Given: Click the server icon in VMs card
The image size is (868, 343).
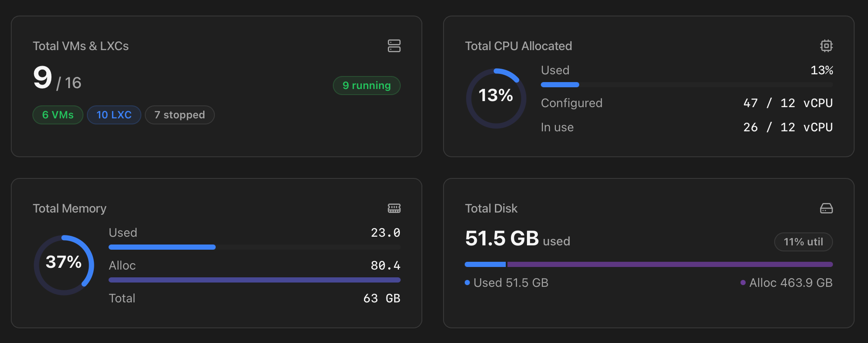Looking at the screenshot, I should (x=394, y=46).
